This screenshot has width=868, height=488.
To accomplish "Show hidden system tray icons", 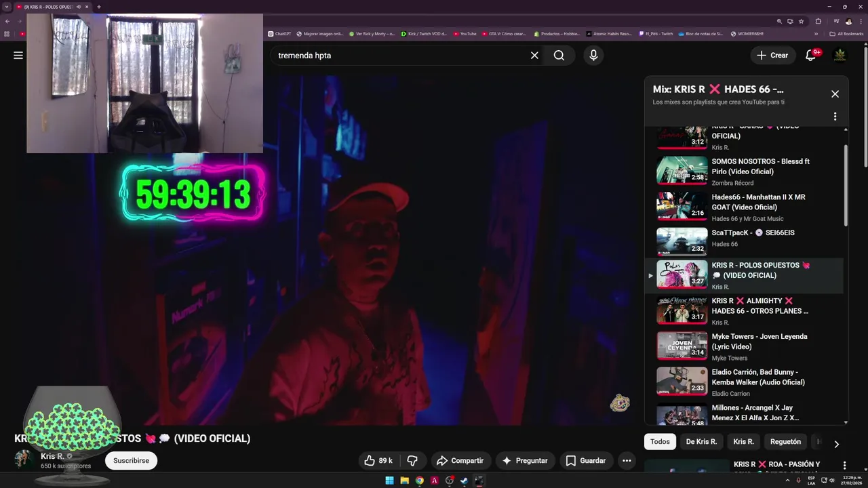I will coord(788,481).
